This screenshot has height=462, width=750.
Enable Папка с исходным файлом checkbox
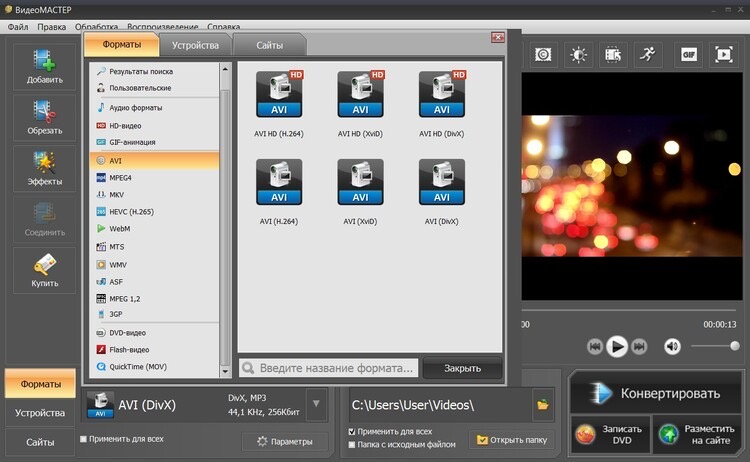coord(352,445)
